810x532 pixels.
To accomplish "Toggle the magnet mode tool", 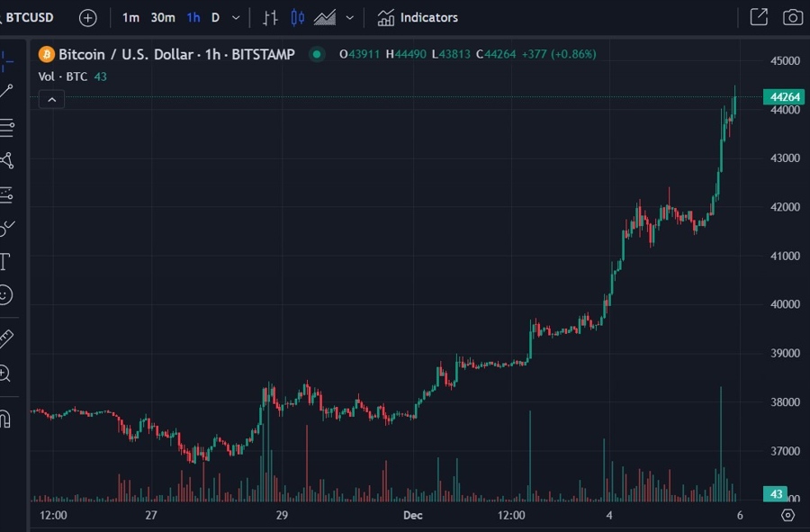I will (x=5, y=418).
